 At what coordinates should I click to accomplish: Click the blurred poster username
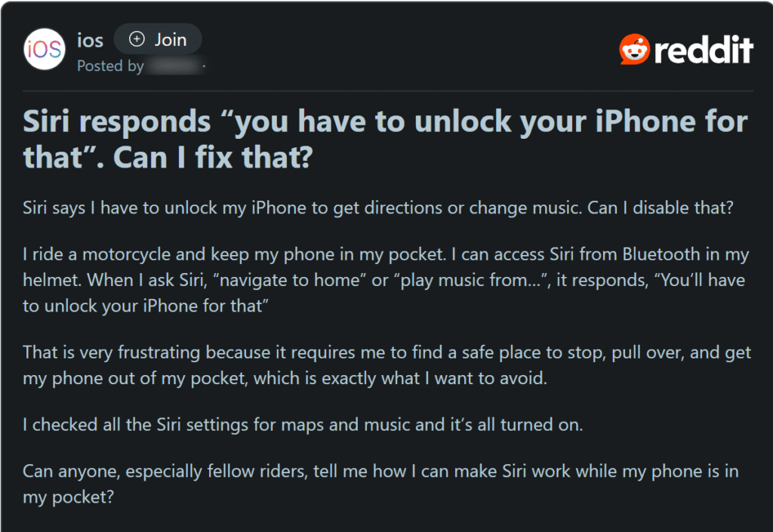pyautogui.click(x=177, y=66)
